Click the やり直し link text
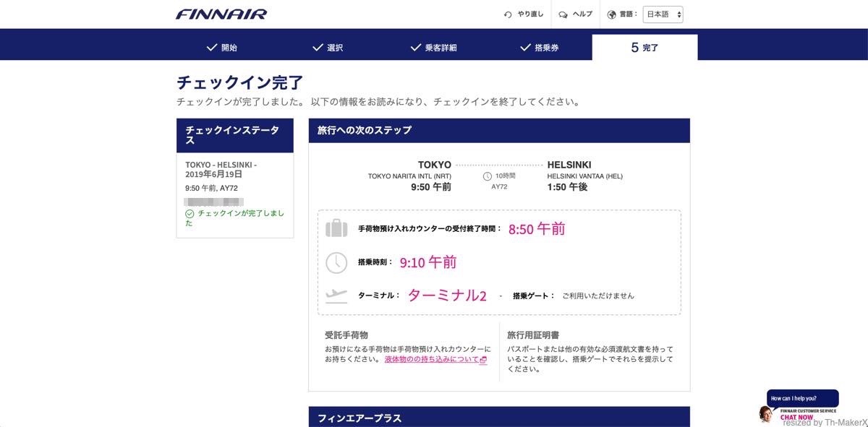The height and width of the screenshot is (427, 868). (530, 14)
